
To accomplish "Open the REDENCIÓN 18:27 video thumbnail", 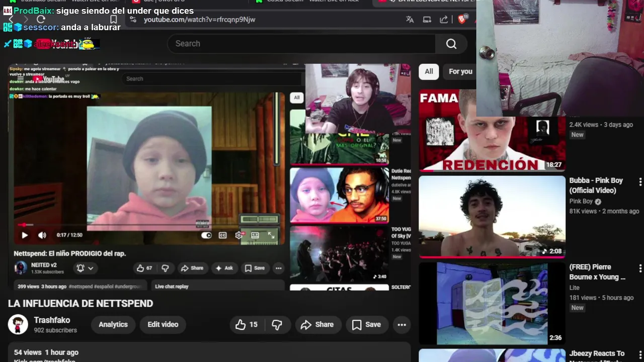I will tap(492, 131).
